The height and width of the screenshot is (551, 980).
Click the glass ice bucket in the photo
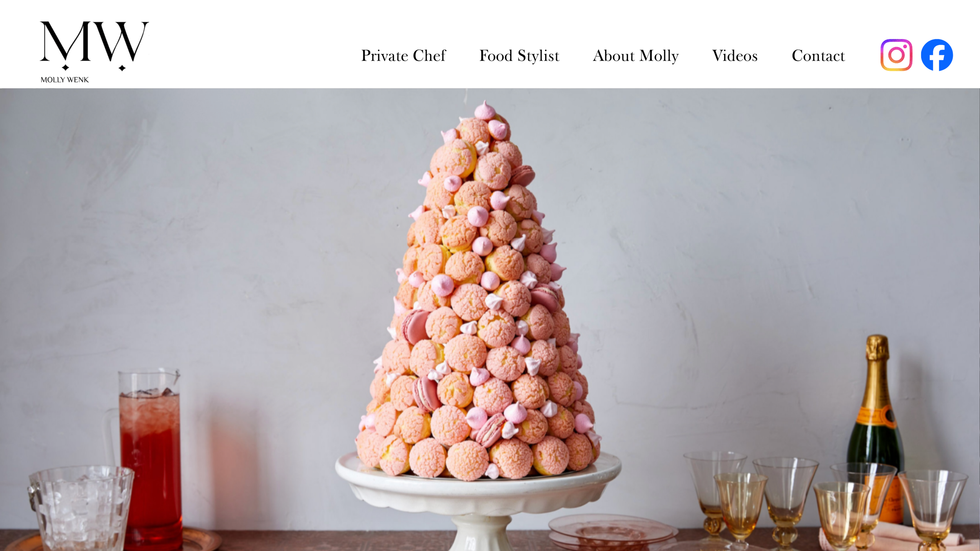point(81,508)
